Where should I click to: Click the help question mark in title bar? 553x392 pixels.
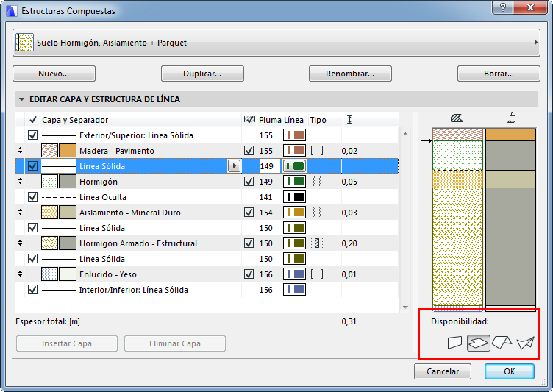(502, 7)
